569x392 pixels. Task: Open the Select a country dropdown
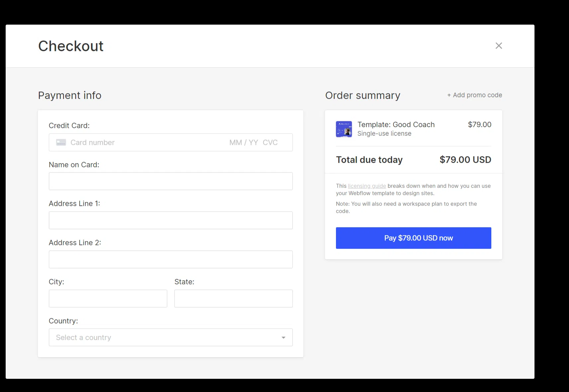coord(166,338)
